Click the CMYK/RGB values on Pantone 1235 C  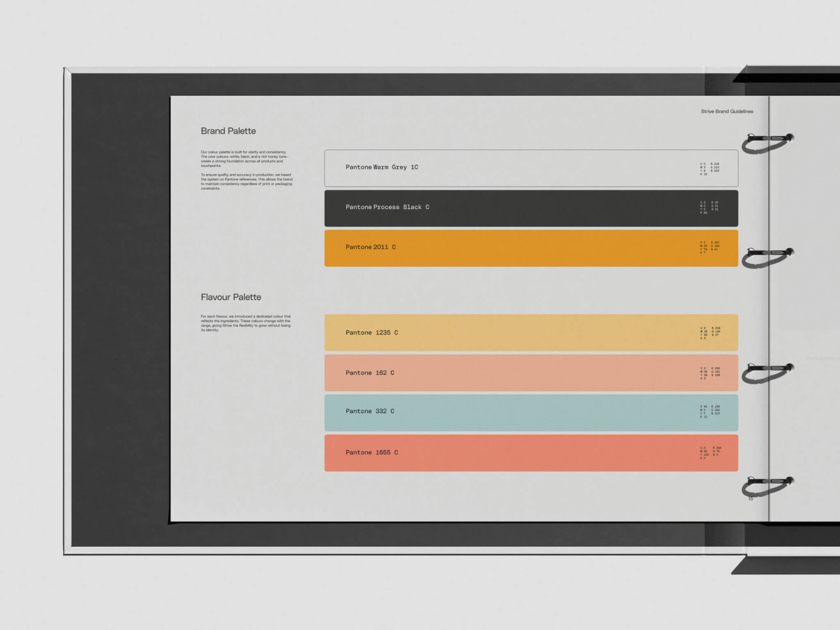[710, 333]
